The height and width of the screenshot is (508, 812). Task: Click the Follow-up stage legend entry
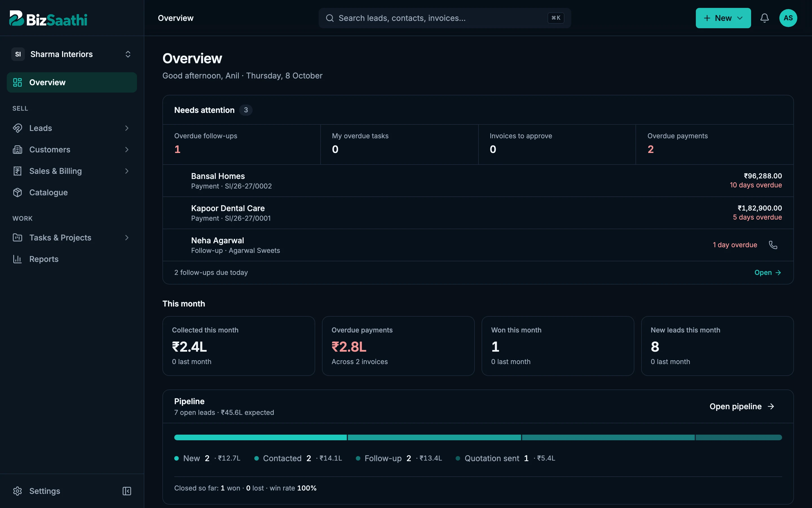399,458
